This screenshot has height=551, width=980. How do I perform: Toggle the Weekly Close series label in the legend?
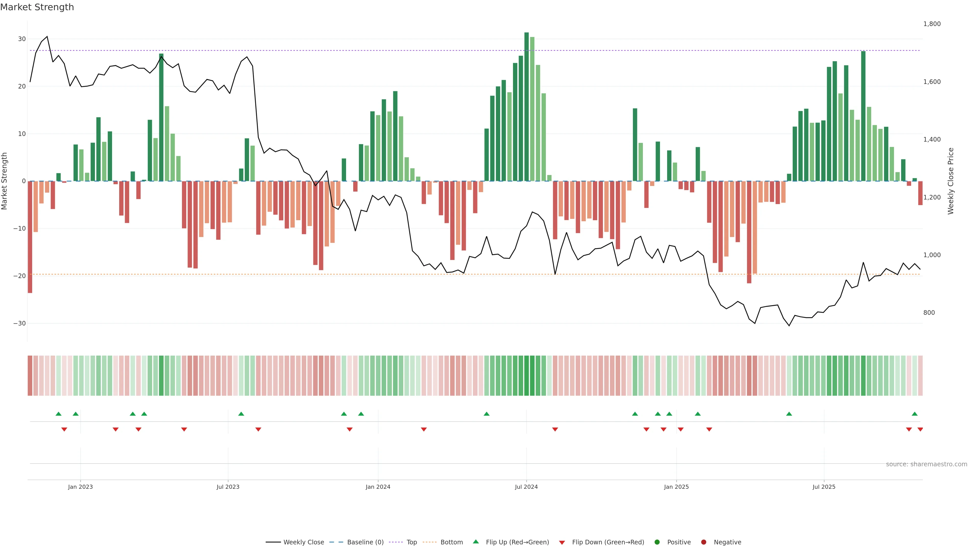304,542
